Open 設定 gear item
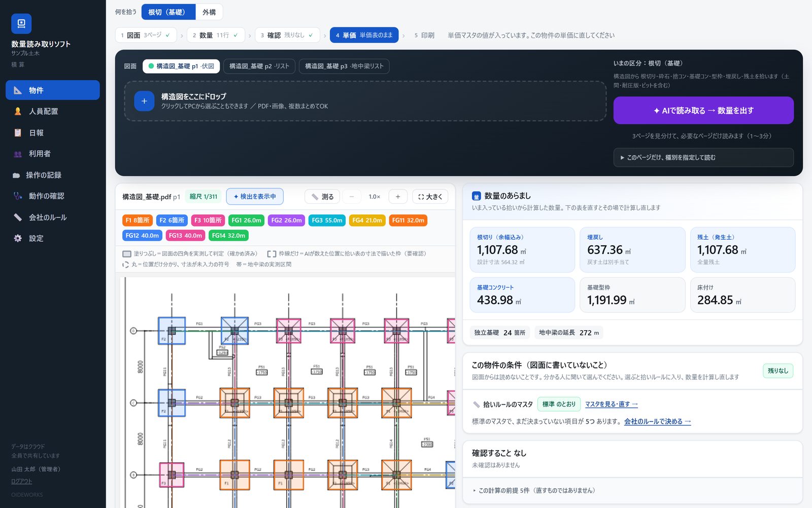This screenshot has width=812, height=508. point(53,238)
